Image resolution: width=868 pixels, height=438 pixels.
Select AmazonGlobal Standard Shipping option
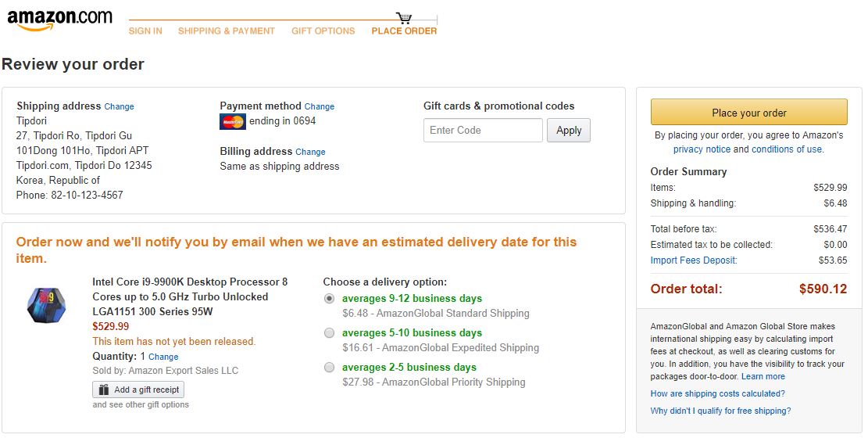pos(330,298)
